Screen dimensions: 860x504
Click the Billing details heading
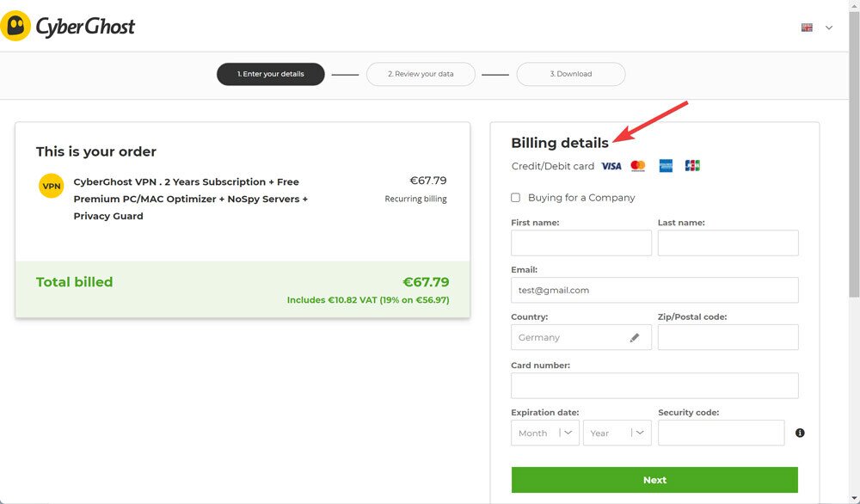[x=560, y=143]
